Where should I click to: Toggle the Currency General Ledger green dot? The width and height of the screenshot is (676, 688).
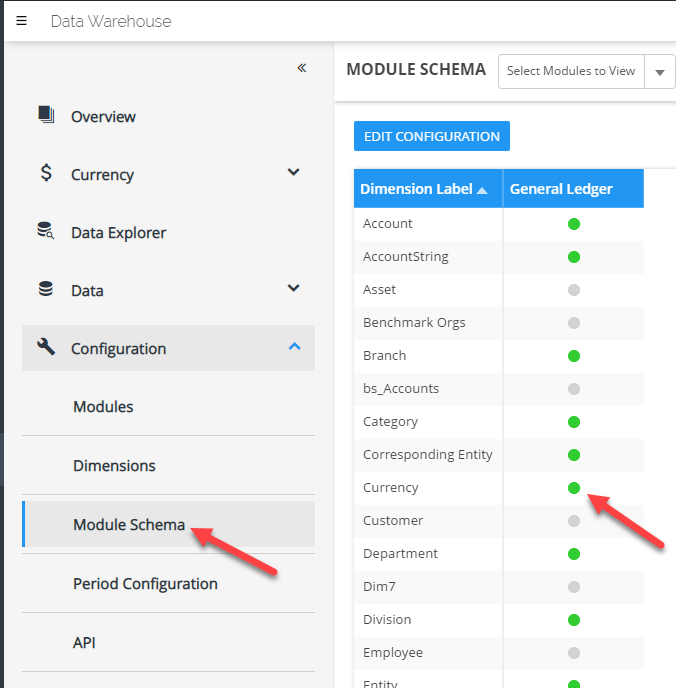point(574,488)
